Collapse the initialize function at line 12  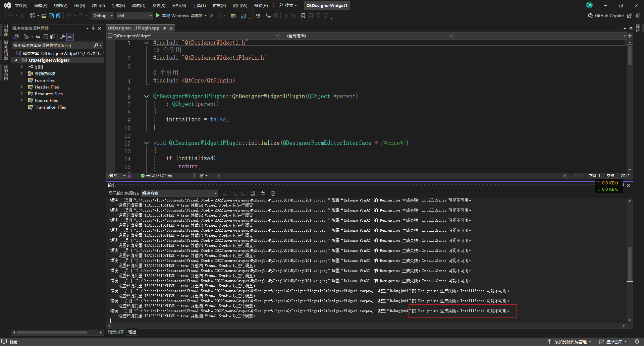point(147,143)
